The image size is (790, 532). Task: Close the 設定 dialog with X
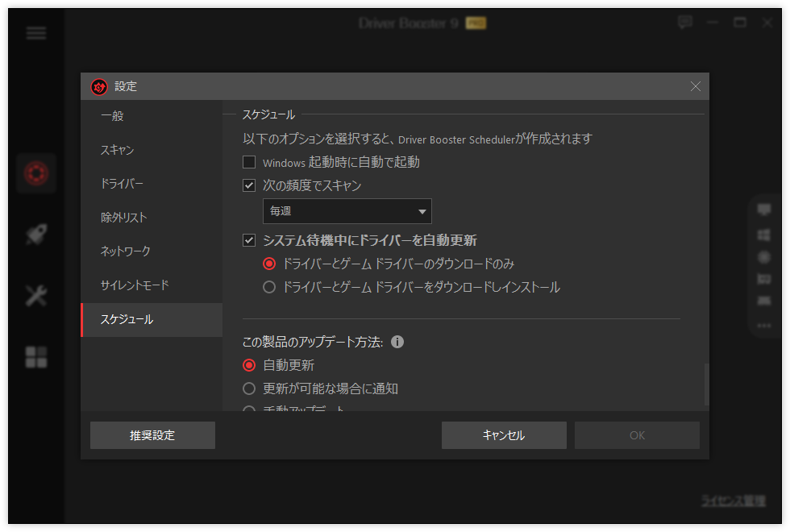[695, 87]
